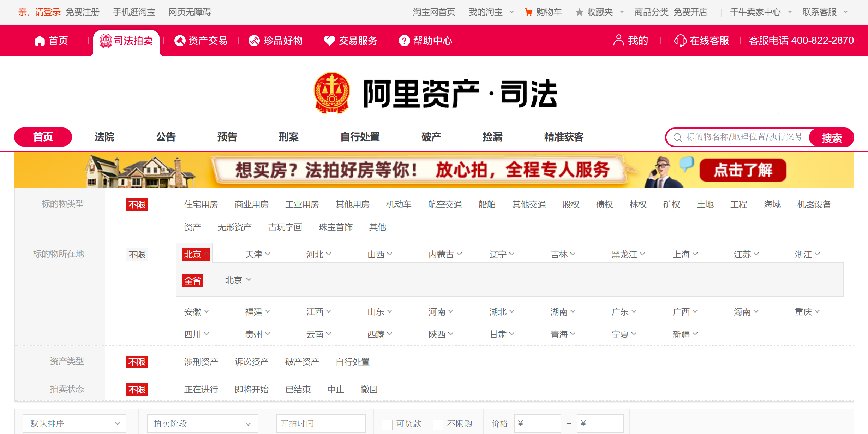
Task: Click the 免费注册 link
Action: coord(83,12)
